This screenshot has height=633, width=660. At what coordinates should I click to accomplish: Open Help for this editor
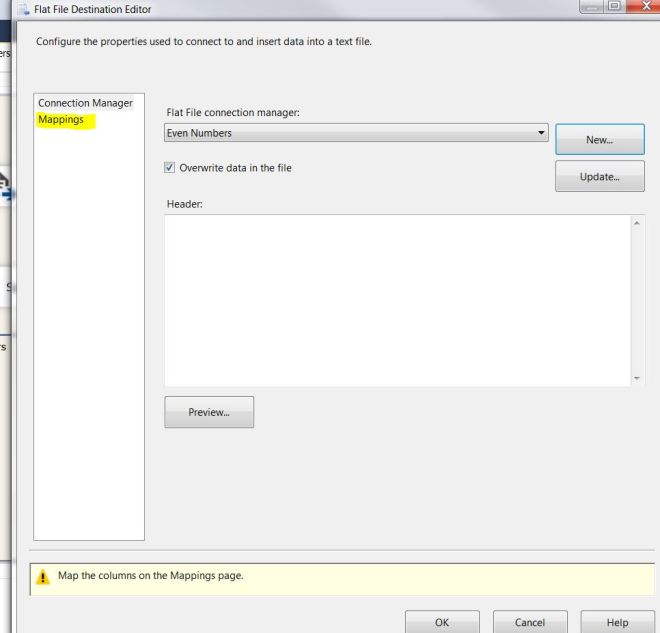617,622
